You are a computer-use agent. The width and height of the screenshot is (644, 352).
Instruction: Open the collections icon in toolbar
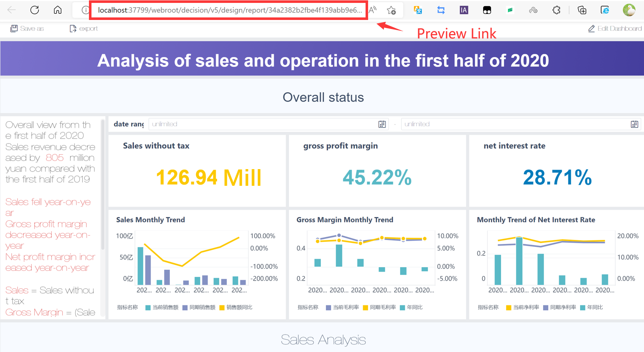[582, 10]
